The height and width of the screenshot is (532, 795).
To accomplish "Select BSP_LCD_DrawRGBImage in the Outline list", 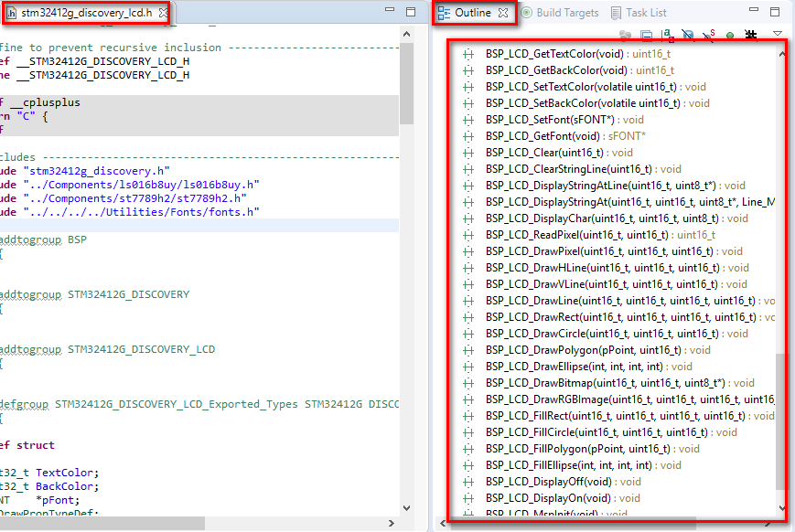I will coord(629,399).
